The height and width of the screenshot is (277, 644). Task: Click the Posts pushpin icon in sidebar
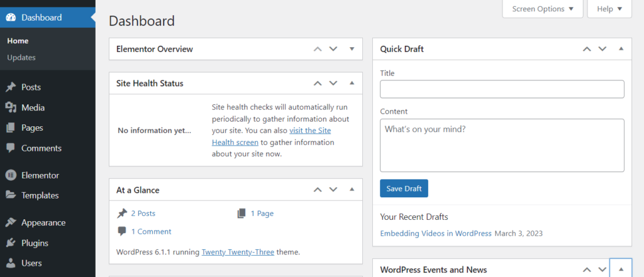pos(11,87)
